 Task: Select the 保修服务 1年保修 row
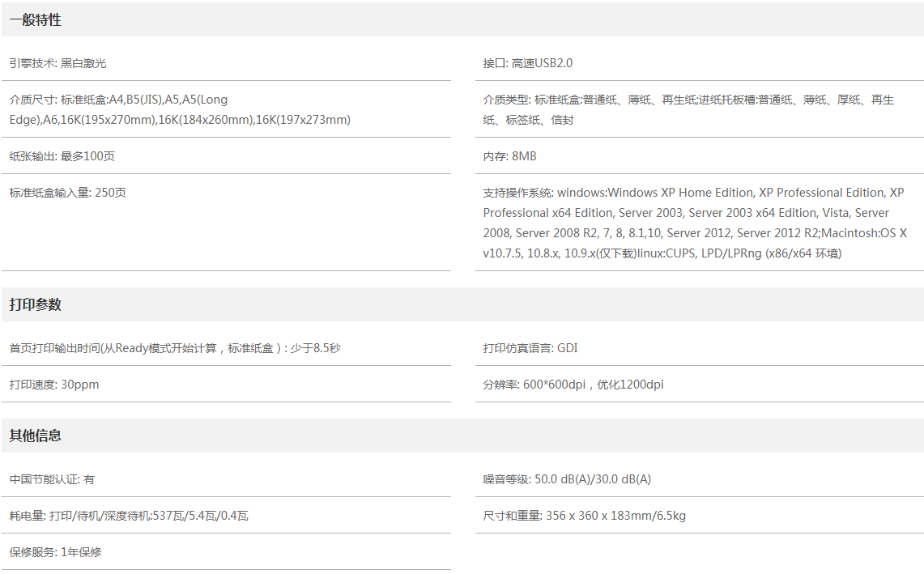(x=56, y=552)
